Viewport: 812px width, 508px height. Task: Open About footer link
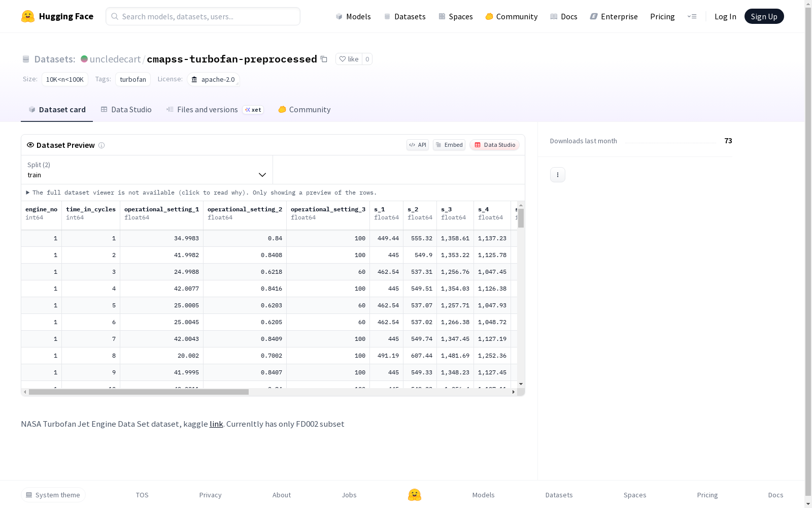click(282, 495)
